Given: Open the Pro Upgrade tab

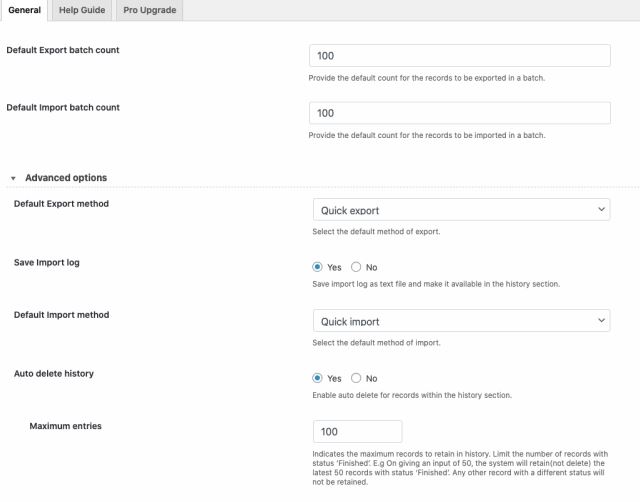Looking at the screenshot, I should coord(150,10).
